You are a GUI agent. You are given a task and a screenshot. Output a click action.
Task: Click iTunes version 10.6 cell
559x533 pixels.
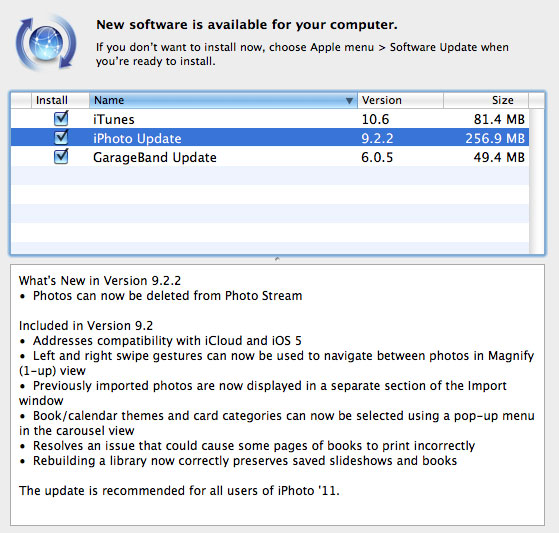(375, 119)
